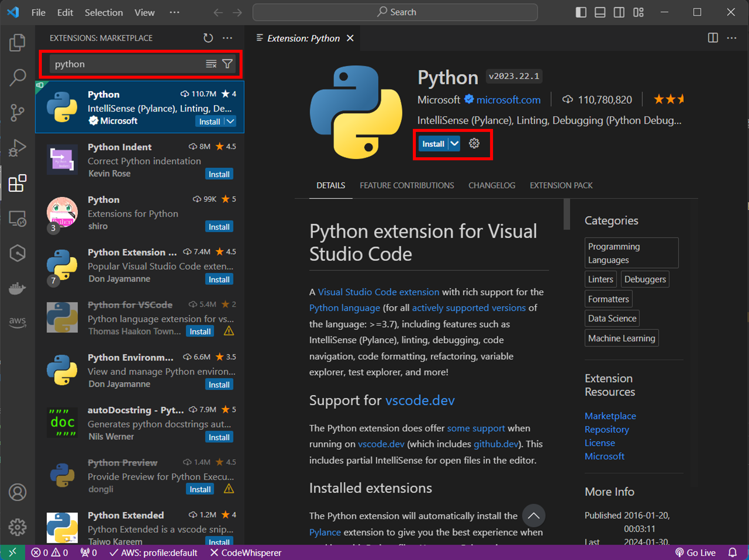Switch to Extension Pack tab

(x=561, y=185)
